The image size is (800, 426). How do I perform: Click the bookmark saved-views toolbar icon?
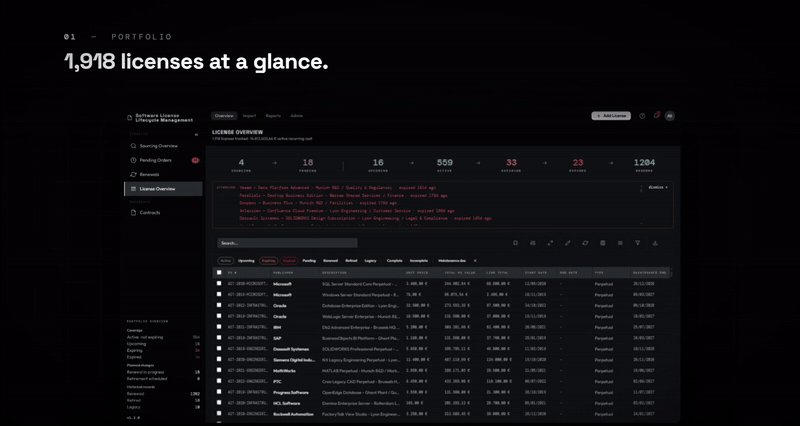[x=515, y=243]
